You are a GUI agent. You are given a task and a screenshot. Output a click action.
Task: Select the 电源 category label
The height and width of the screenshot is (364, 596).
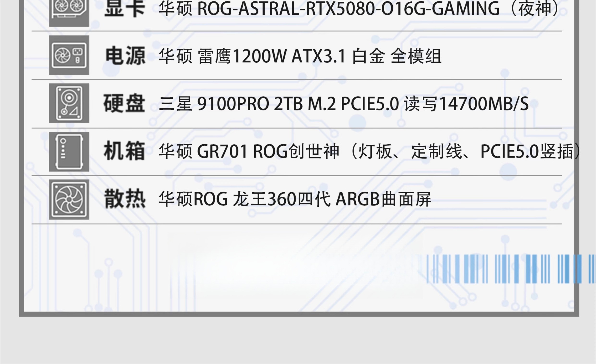[125, 56]
